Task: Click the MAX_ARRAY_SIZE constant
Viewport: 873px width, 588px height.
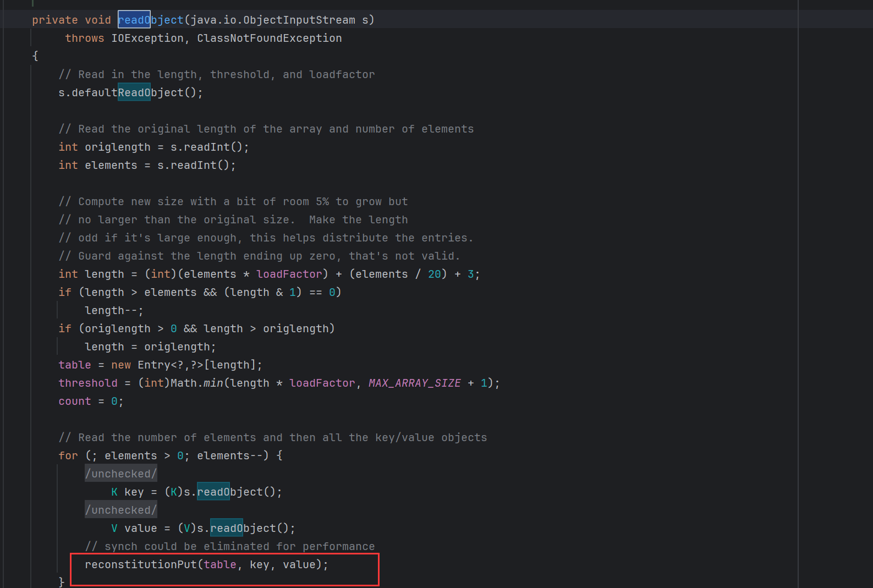Action: (415, 383)
